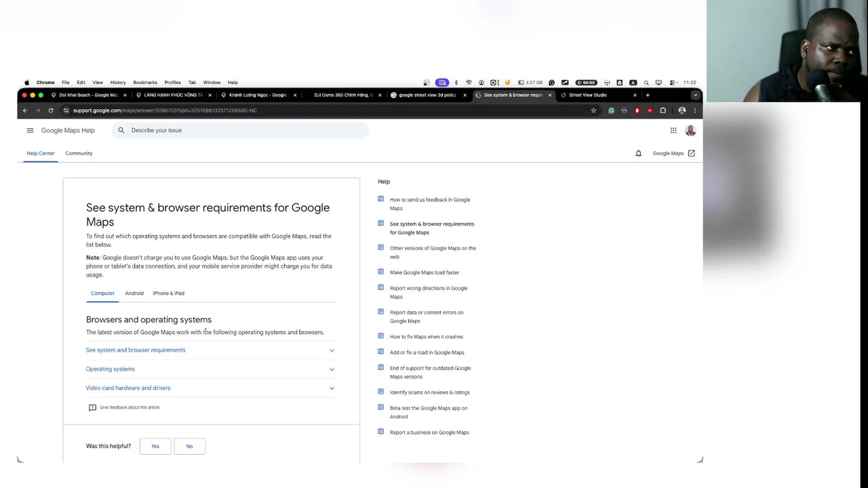Reload the current page
The height and width of the screenshot is (488, 868).
pyautogui.click(x=50, y=110)
